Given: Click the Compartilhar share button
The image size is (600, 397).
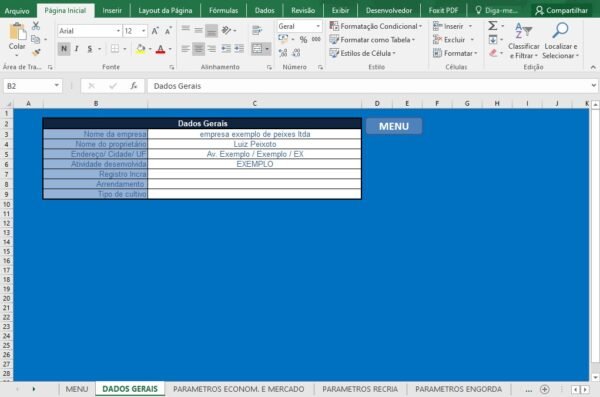Looking at the screenshot, I should pos(561,10).
